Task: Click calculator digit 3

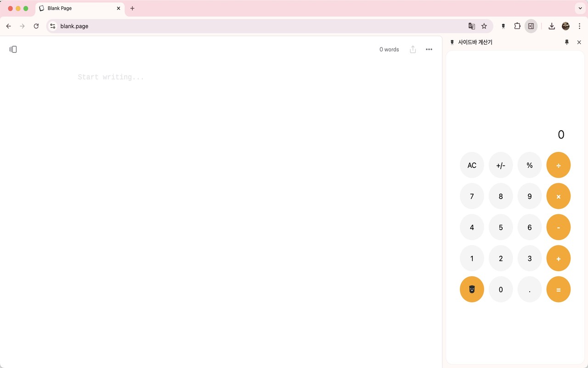Action: click(x=530, y=258)
